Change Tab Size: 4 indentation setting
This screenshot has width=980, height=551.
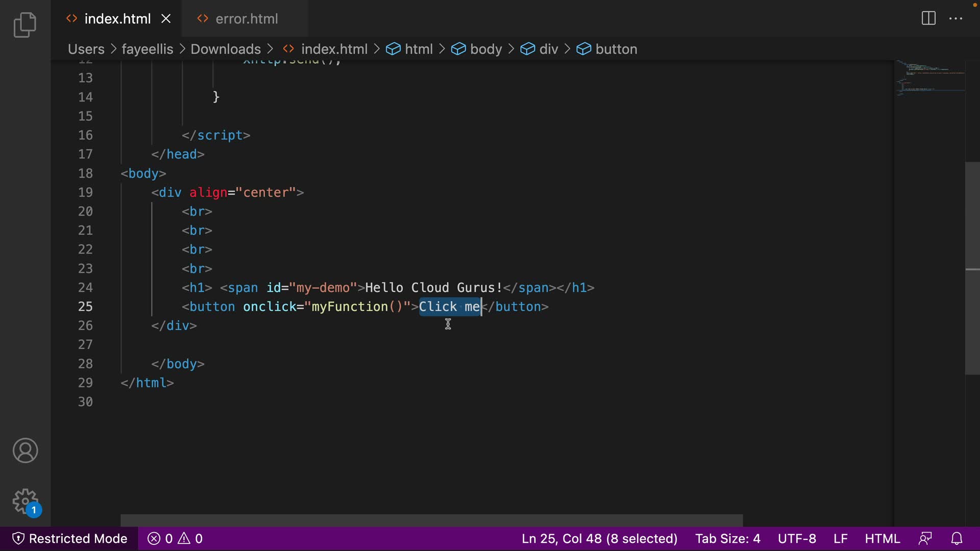(x=727, y=539)
